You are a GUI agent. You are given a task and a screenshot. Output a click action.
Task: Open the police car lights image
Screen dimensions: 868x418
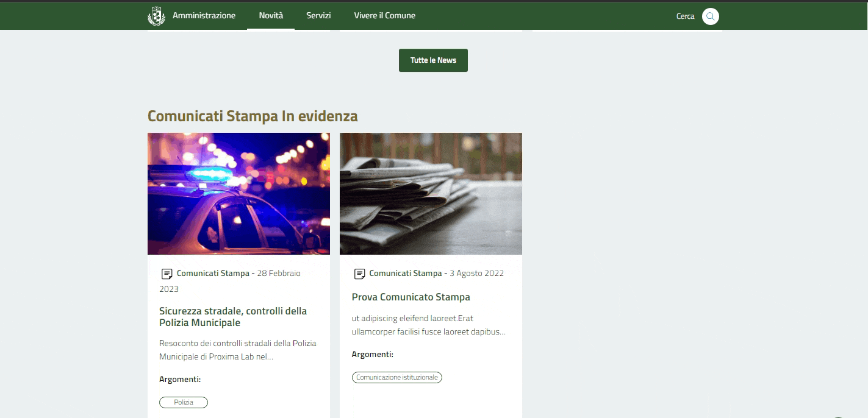(x=239, y=193)
